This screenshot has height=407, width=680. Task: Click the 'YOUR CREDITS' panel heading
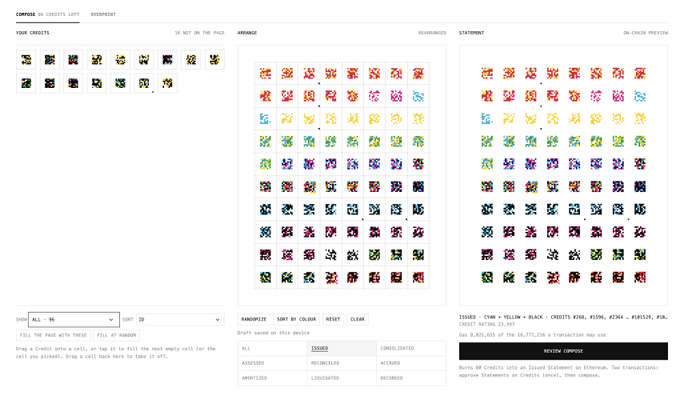[x=33, y=33]
